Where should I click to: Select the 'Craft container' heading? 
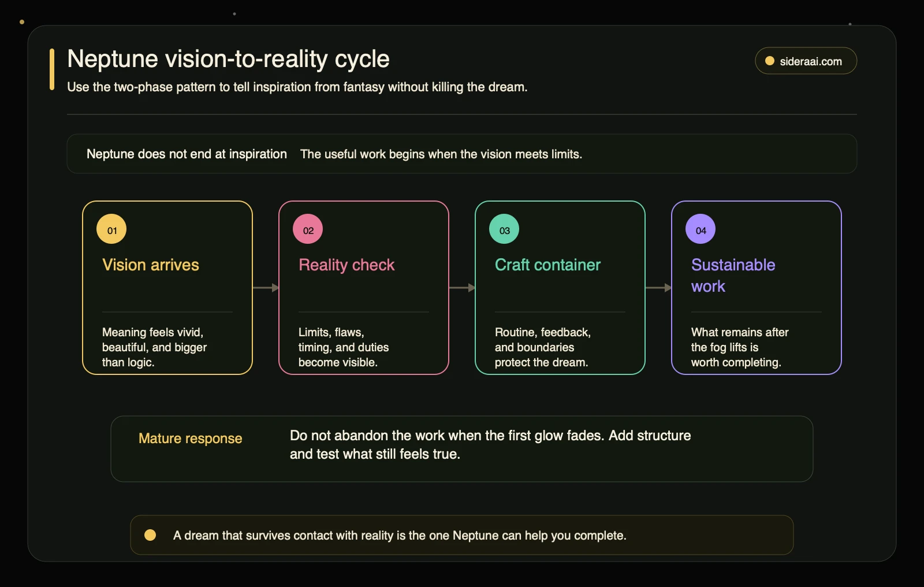click(547, 265)
